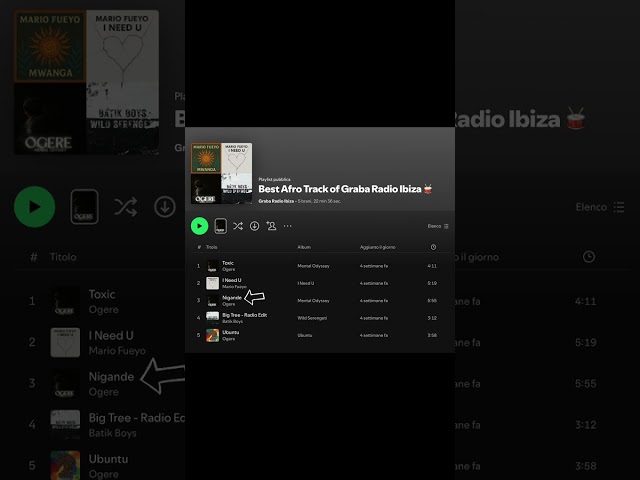Open album Wild Serengeti in the foreground playlist
Screen dimensions: 640x480
312,318
